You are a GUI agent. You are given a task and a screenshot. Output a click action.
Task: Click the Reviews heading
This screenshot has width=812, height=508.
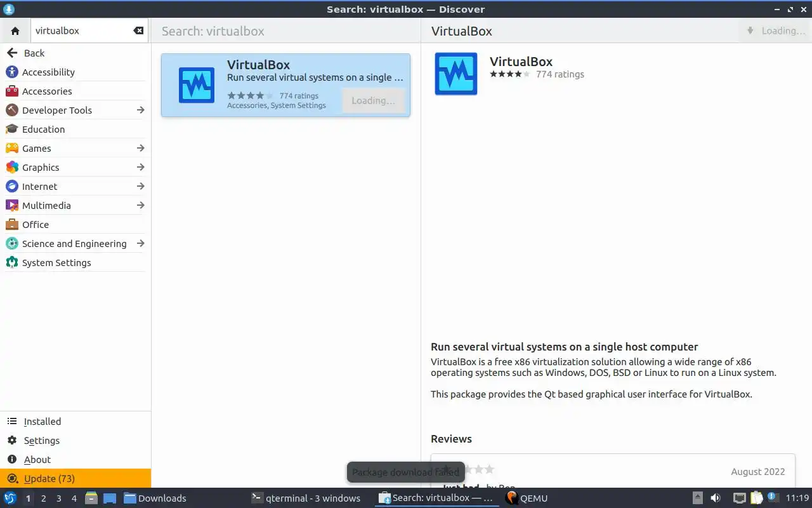(451, 439)
